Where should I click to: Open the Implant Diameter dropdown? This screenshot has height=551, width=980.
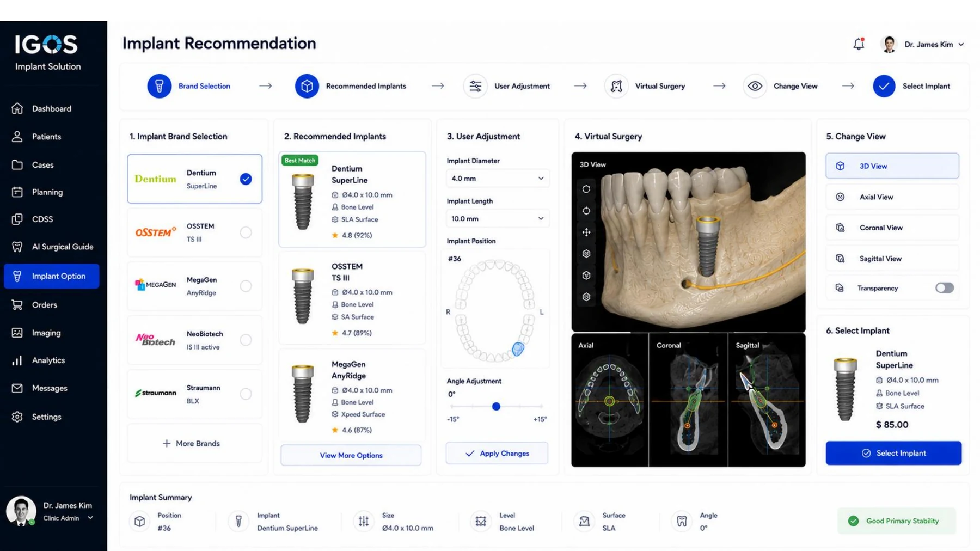498,179
